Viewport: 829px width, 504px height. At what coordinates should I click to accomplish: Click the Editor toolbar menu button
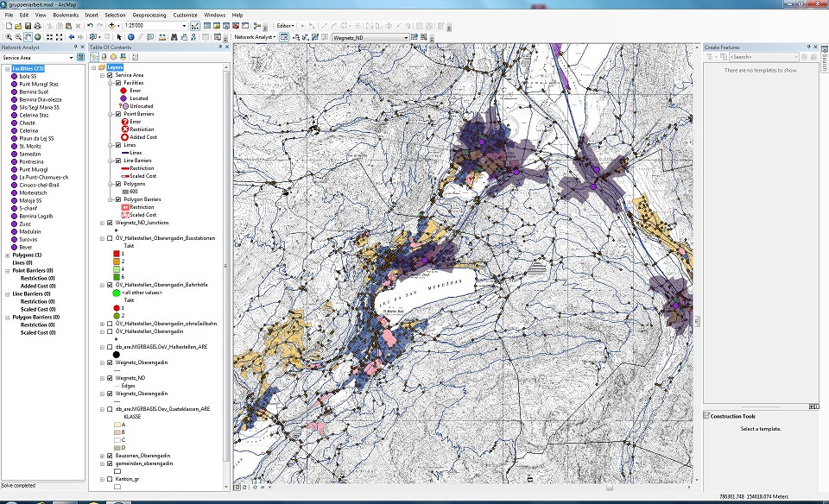(x=286, y=26)
